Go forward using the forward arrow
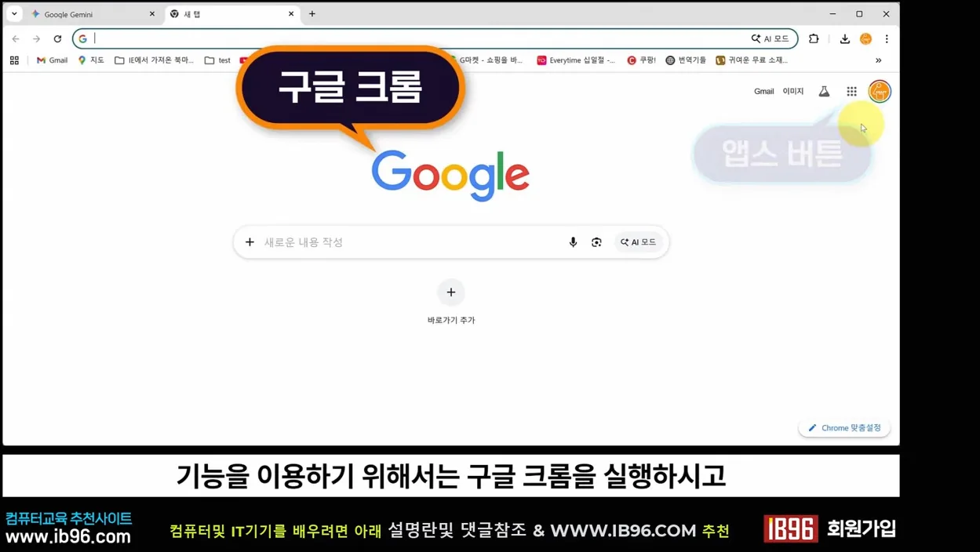 click(36, 38)
